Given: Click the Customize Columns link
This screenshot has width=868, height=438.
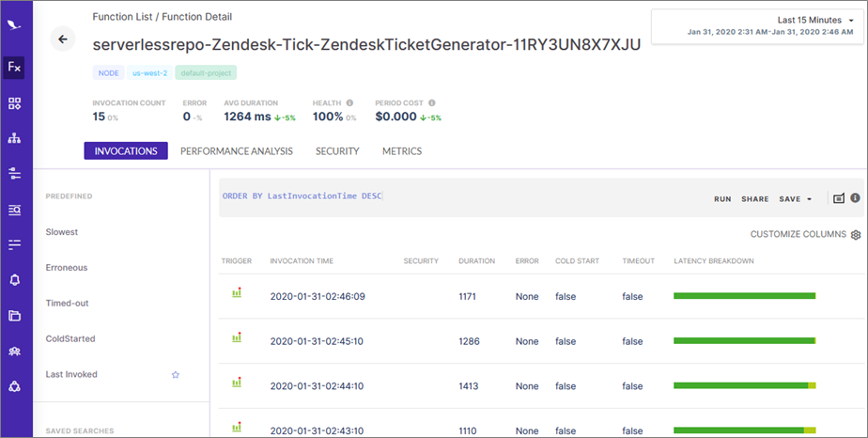Looking at the screenshot, I should click(x=798, y=234).
